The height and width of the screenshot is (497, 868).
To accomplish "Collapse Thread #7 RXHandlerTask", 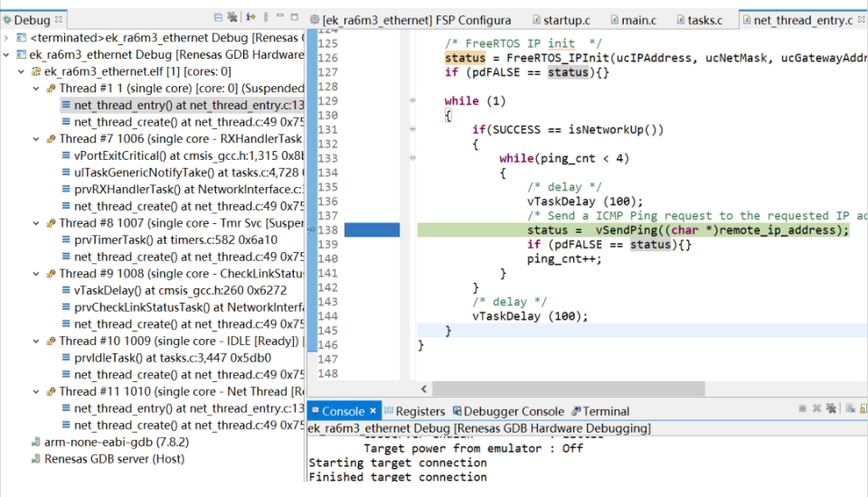I will (x=36, y=139).
